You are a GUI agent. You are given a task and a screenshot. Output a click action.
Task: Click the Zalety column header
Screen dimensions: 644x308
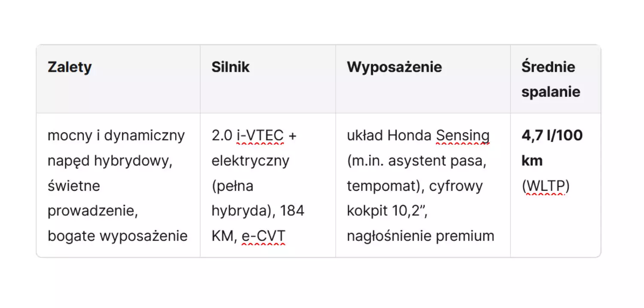pyautogui.click(x=70, y=67)
